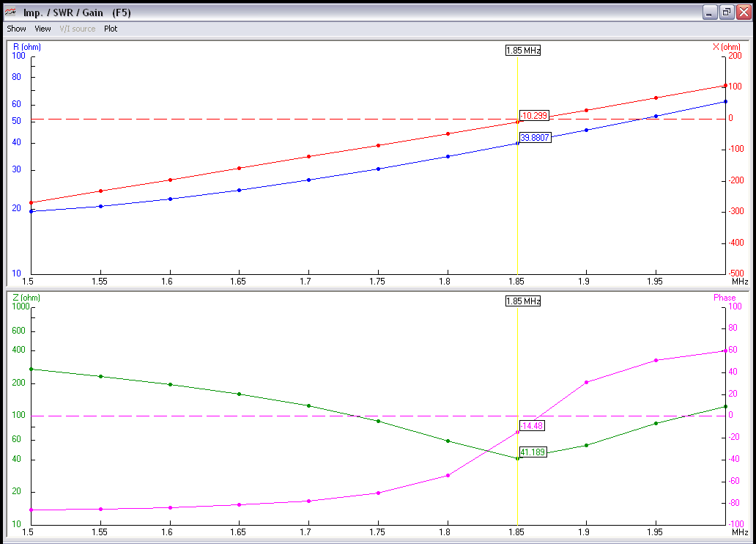Click the -14.48 phase value label

(532, 426)
